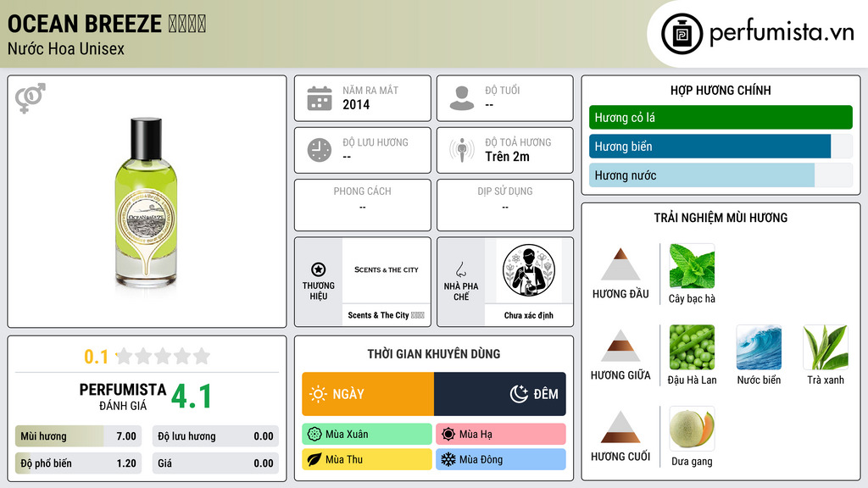Select the Ngày daytime bar
Image resolution: width=868 pixels, height=488 pixels.
[368, 394]
